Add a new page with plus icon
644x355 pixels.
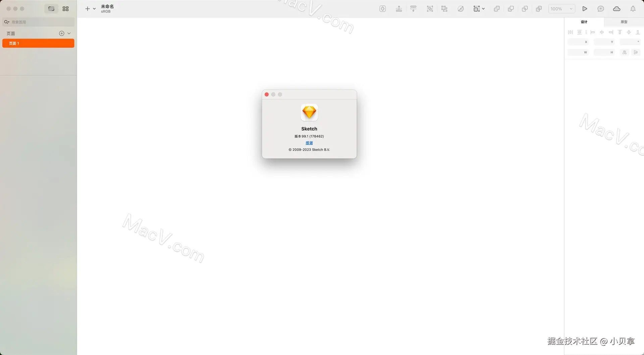click(x=62, y=33)
